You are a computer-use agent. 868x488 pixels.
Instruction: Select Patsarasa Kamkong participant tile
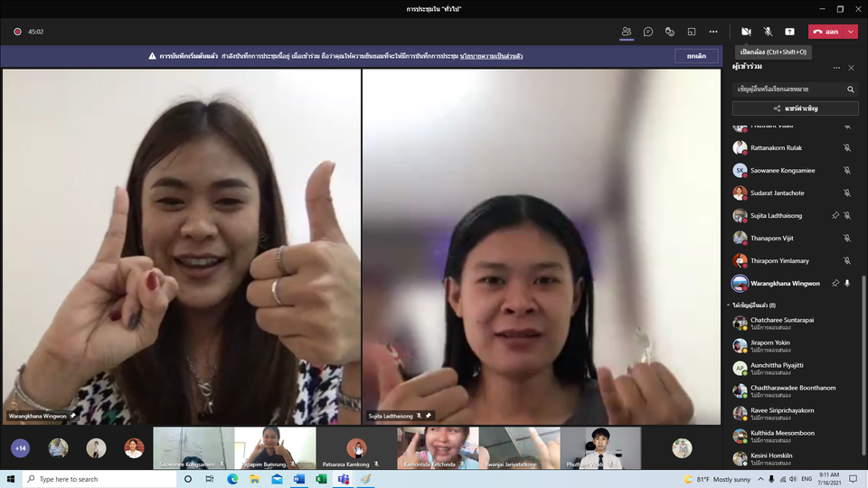(x=356, y=447)
